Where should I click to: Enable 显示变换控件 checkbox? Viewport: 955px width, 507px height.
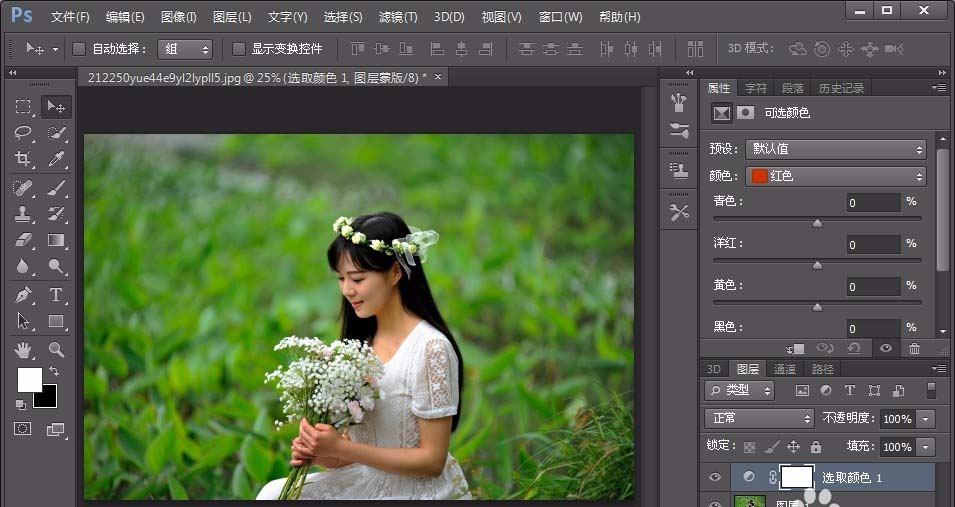coord(239,49)
